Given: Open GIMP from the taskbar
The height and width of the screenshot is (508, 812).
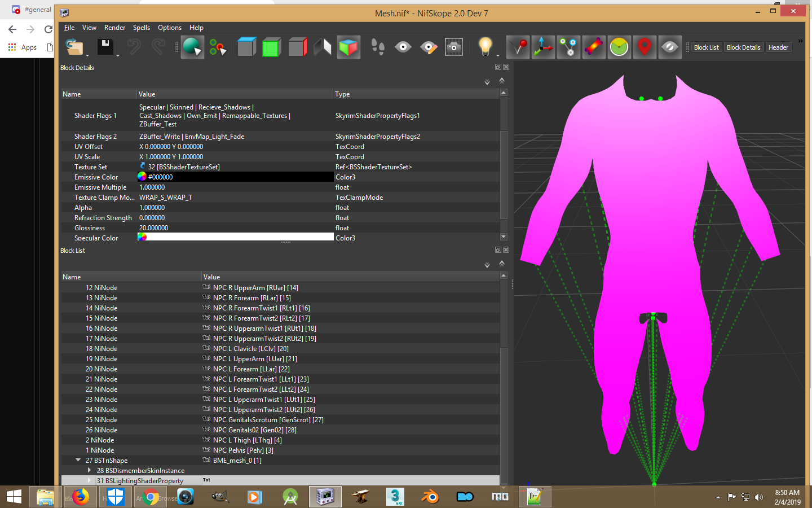Looking at the screenshot, I should [220, 497].
